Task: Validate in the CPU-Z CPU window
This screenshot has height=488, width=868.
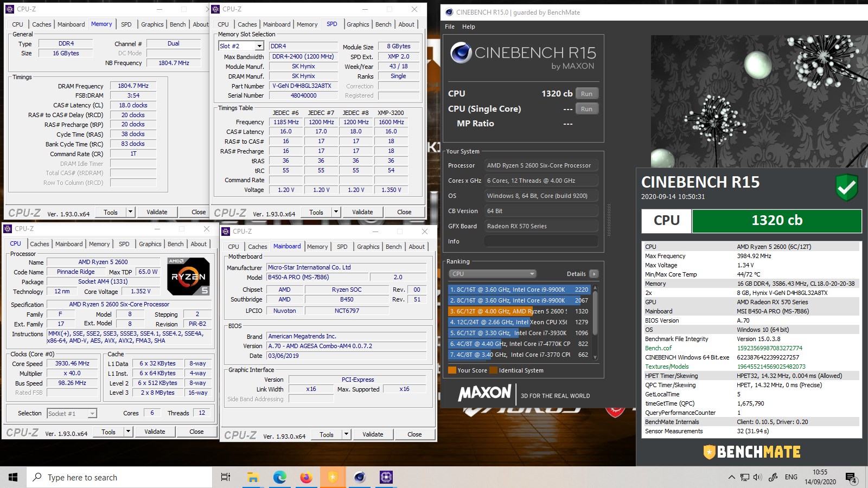Action: tap(155, 432)
